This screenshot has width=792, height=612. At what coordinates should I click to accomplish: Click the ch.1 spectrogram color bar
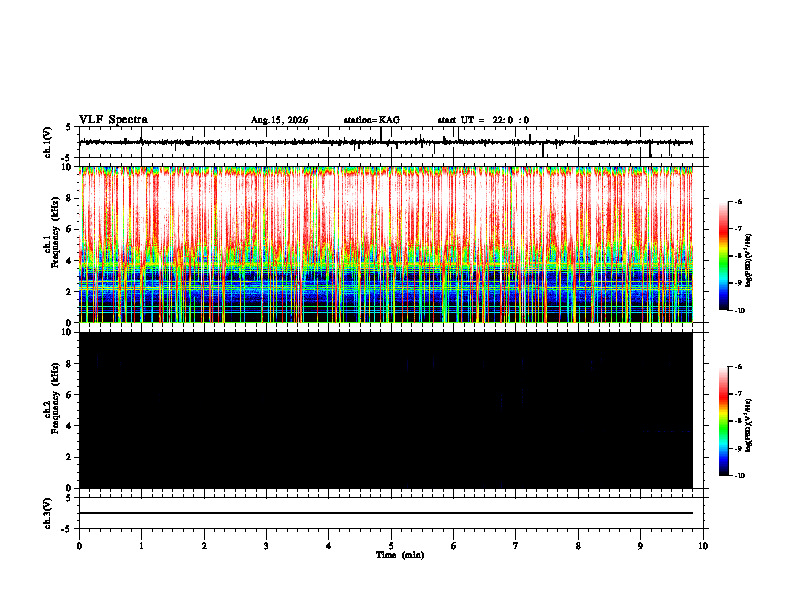click(723, 256)
